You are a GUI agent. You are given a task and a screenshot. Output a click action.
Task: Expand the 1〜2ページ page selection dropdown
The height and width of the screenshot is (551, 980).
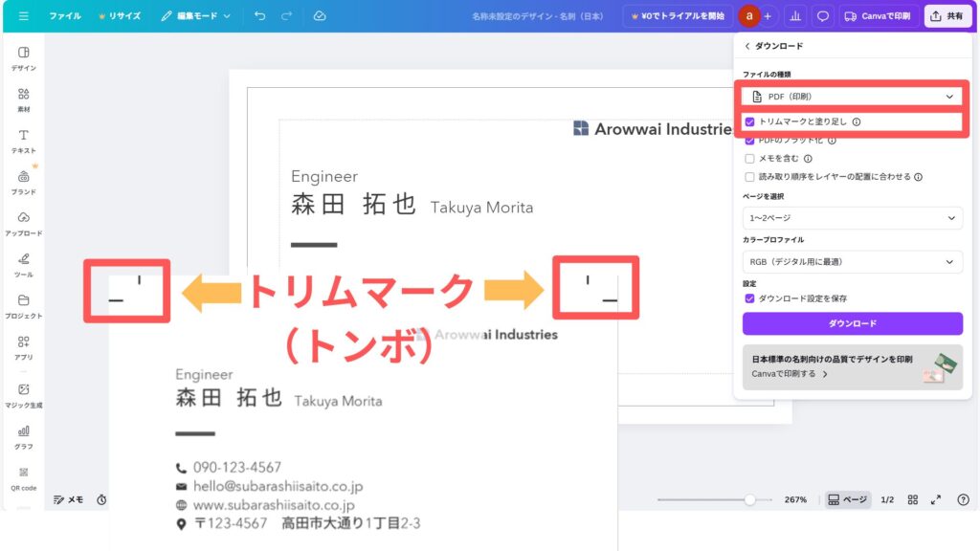point(852,218)
